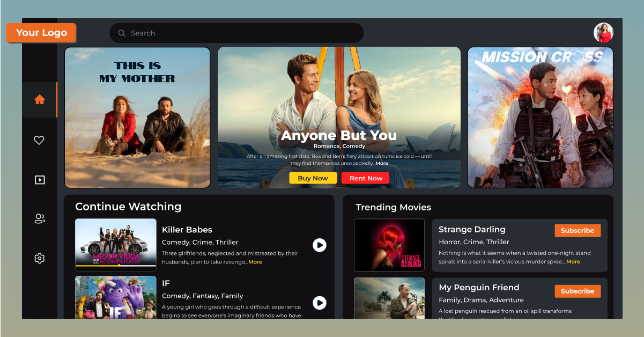Expand the Anyone But You description via More
Screen dimensions: 644x337
coord(381,163)
